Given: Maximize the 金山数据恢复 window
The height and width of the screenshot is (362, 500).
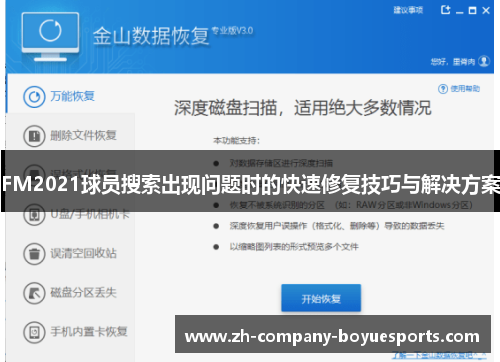Looking at the screenshot, I should 472,11.
